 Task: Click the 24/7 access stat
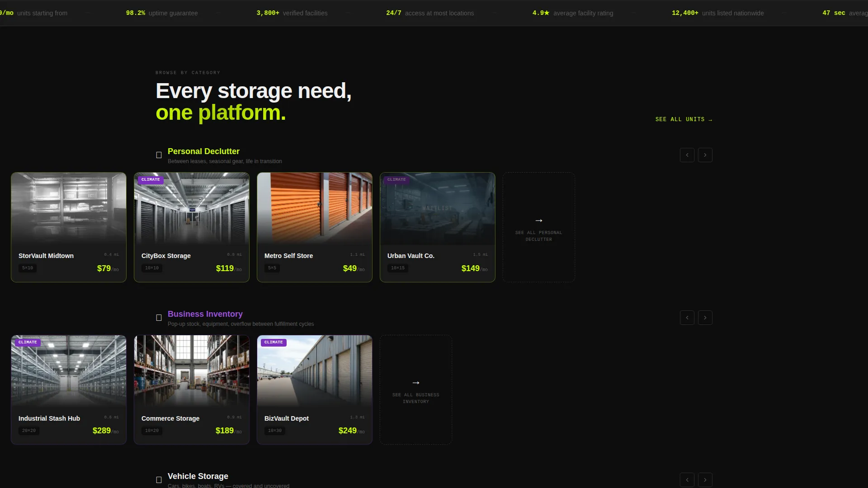(x=430, y=13)
